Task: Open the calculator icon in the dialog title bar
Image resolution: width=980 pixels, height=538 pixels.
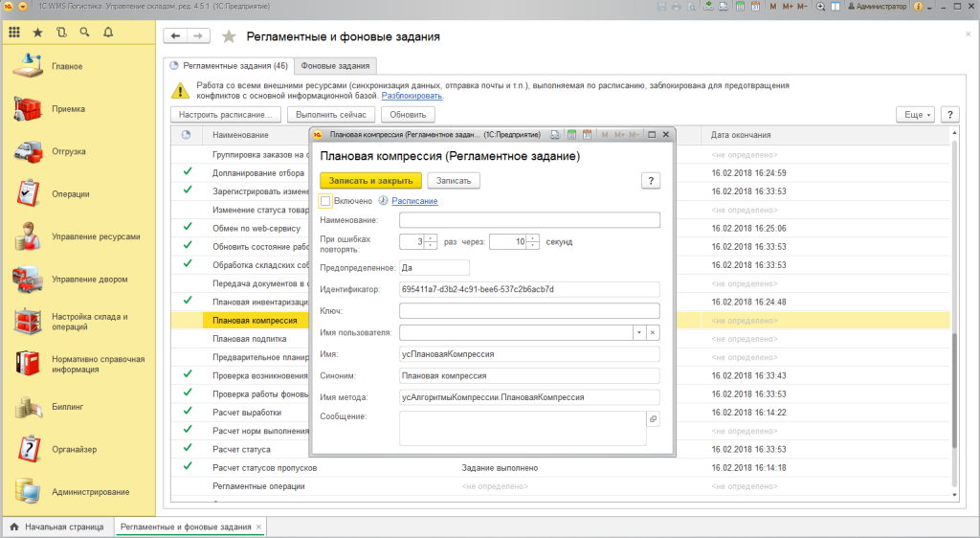Action: [571, 134]
